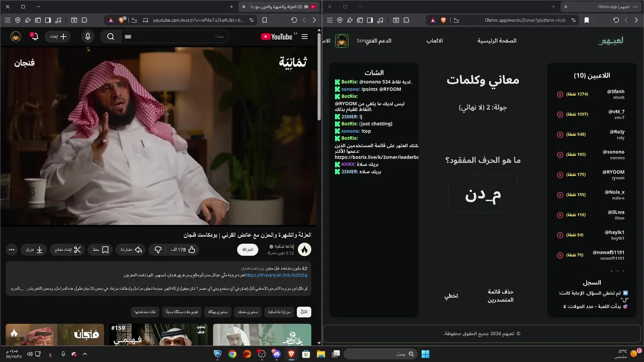Open Brave Shields in the YouTube window
644x362 pixels.
coord(122,20)
